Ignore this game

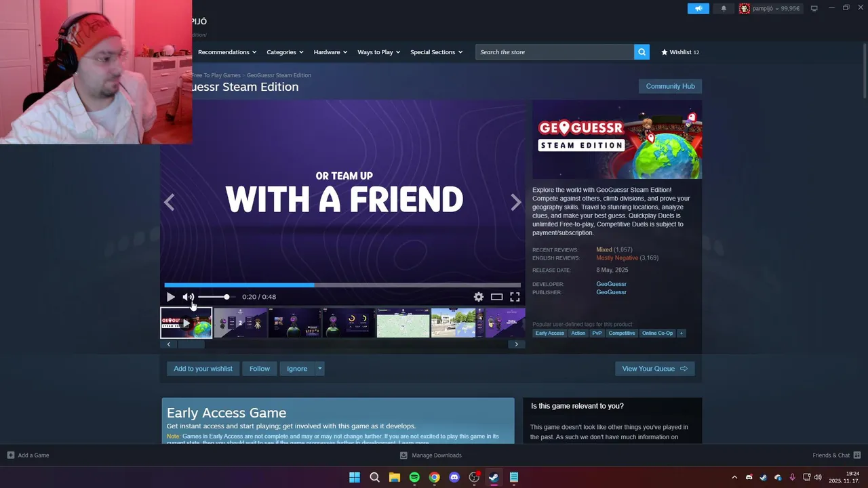297,369
